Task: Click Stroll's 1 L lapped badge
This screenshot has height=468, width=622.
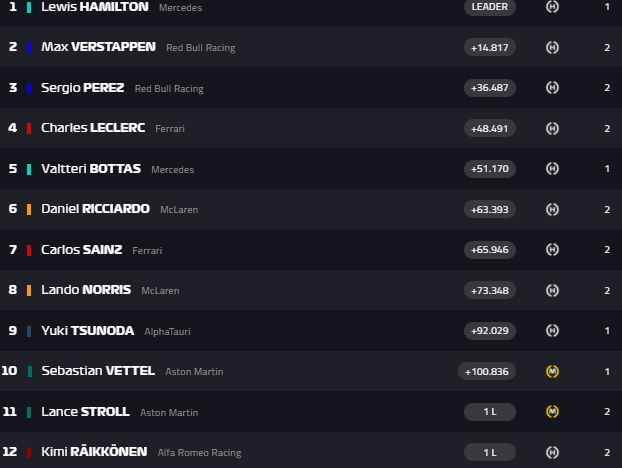Action: click(x=490, y=411)
